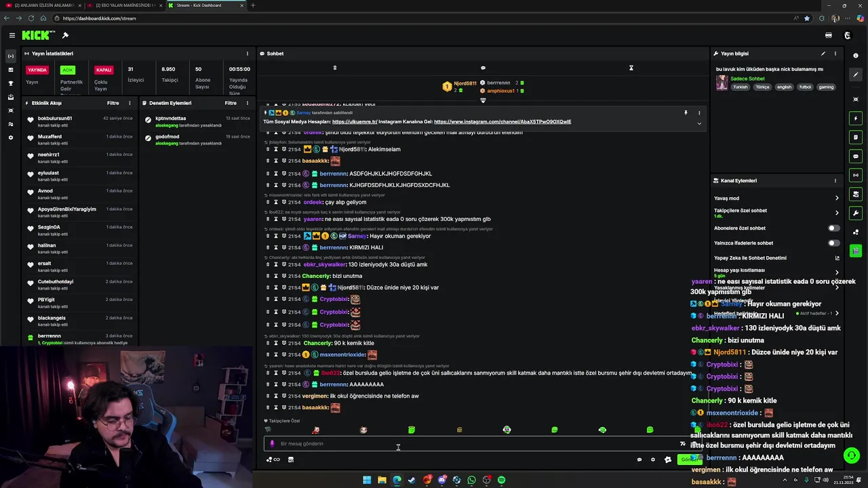Switch to the ANLAYAN İZLESİN browser tab

[x=42, y=5]
